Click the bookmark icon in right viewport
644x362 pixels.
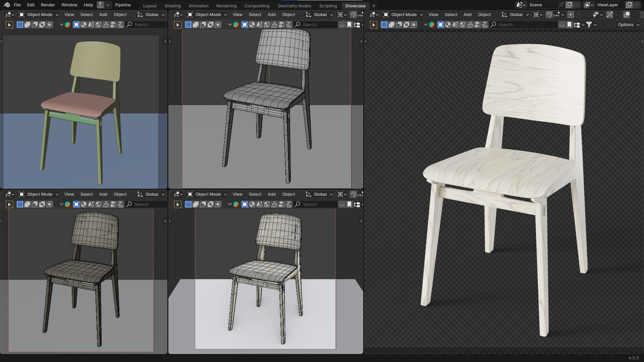569,25
